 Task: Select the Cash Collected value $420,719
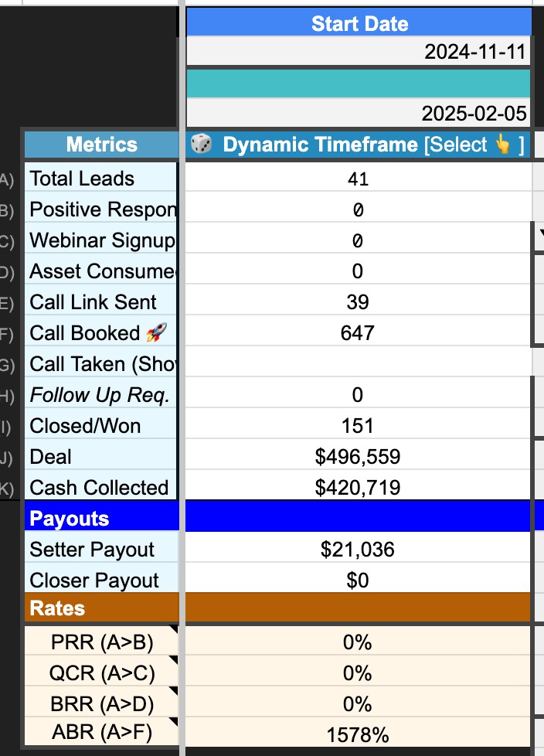359,486
